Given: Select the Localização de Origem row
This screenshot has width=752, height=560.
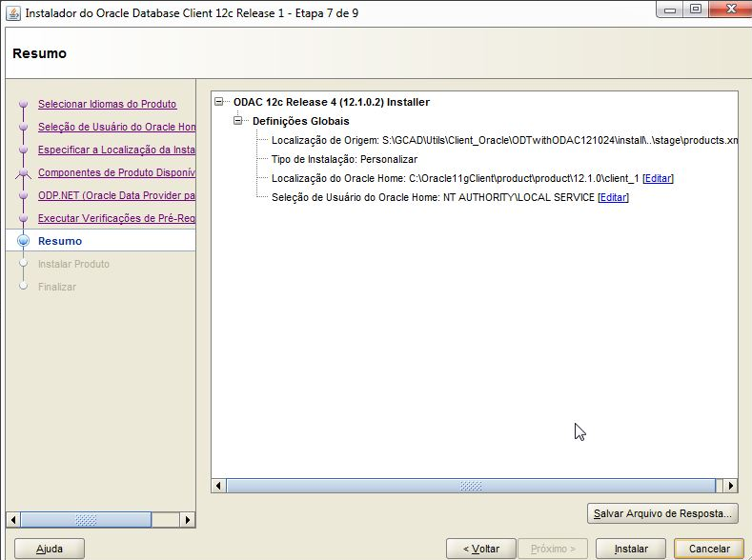Looking at the screenshot, I should tap(504, 140).
